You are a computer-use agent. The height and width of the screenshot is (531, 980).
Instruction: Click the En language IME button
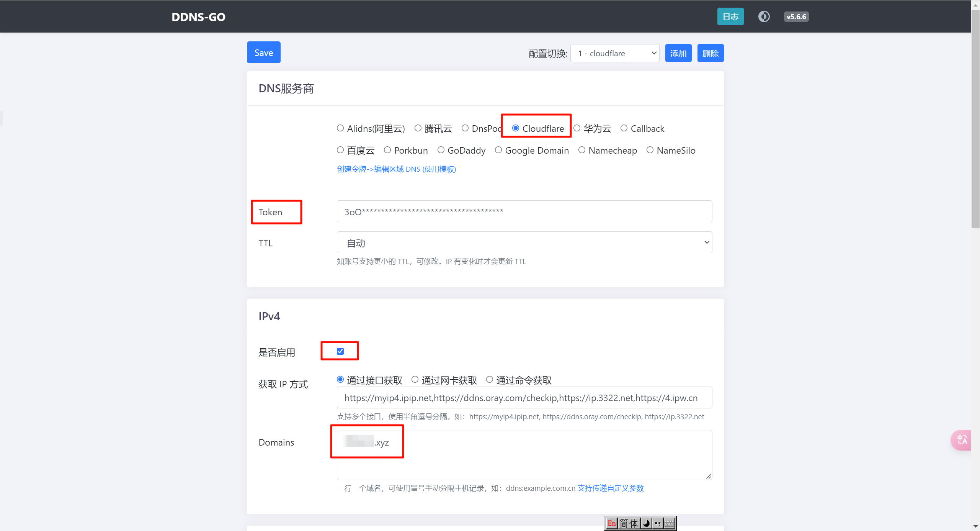coord(611,523)
